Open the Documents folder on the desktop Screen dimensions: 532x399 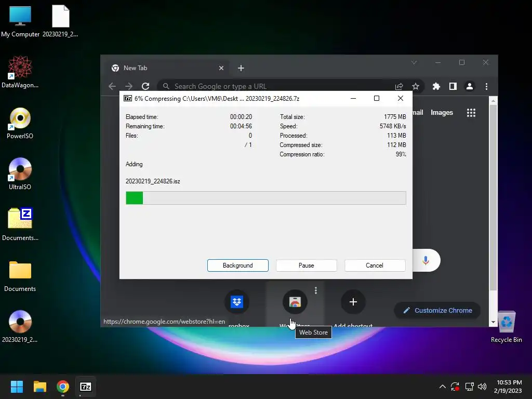point(20,276)
